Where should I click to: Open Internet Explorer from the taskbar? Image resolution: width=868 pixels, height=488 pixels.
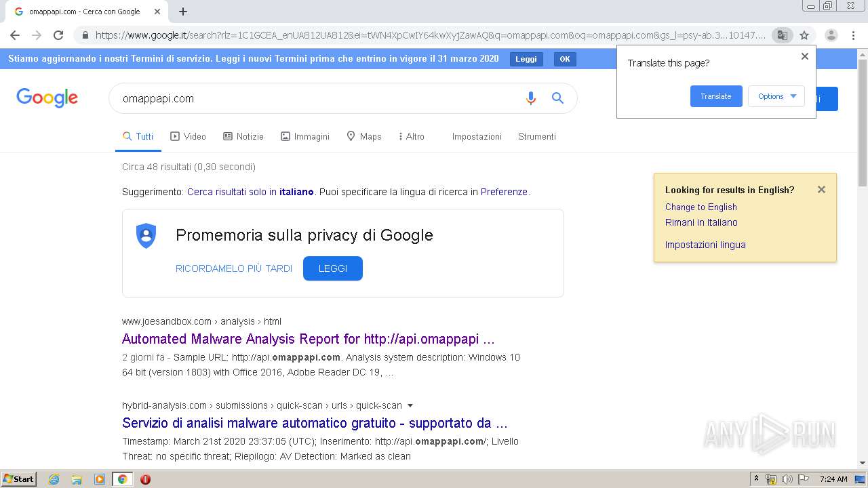click(54, 479)
